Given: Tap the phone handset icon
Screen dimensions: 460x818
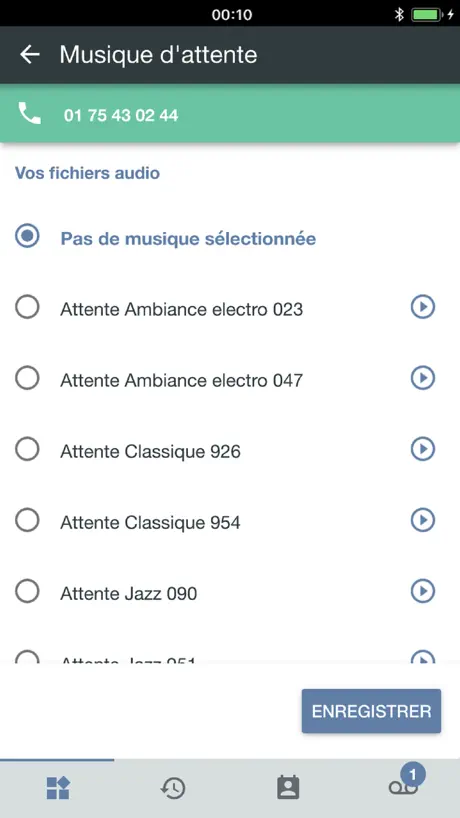Looking at the screenshot, I should click(29, 113).
